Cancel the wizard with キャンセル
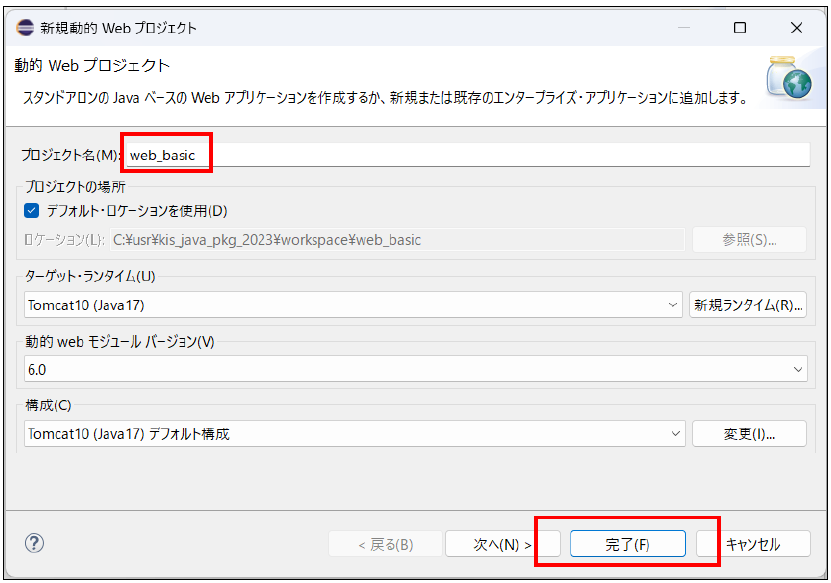Image resolution: width=831 pixels, height=583 pixels. (x=752, y=544)
